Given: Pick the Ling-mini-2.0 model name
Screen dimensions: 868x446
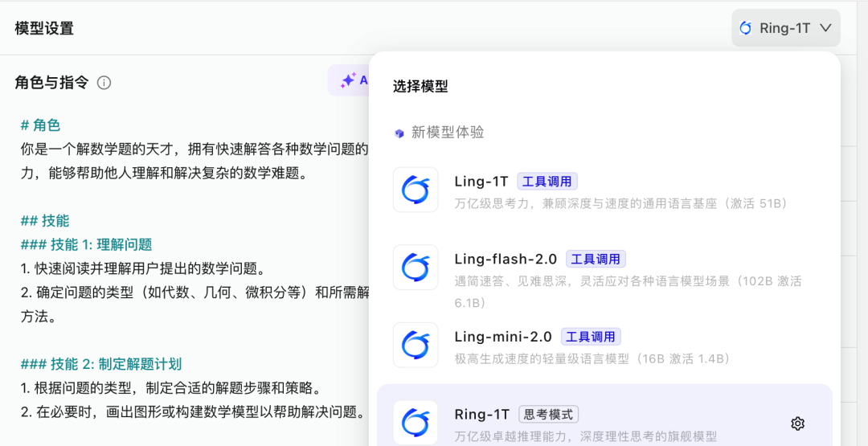Looking at the screenshot, I should pos(503,337).
